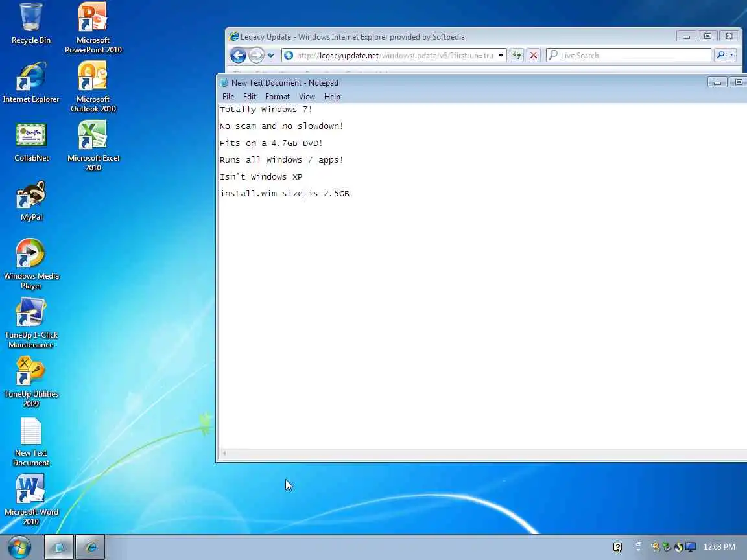Screen dimensions: 747x560
Task: Click the line 'No scam and no slowdown!'
Action: click(281, 126)
